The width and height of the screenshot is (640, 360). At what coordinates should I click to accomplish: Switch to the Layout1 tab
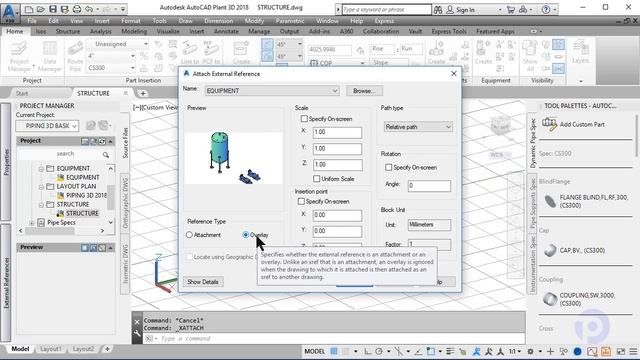tap(51, 349)
